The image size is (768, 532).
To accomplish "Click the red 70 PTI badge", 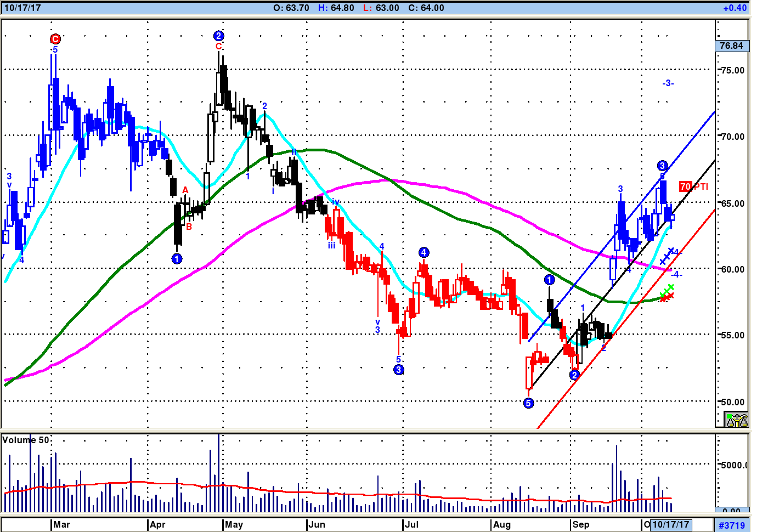I will (685, 186).
